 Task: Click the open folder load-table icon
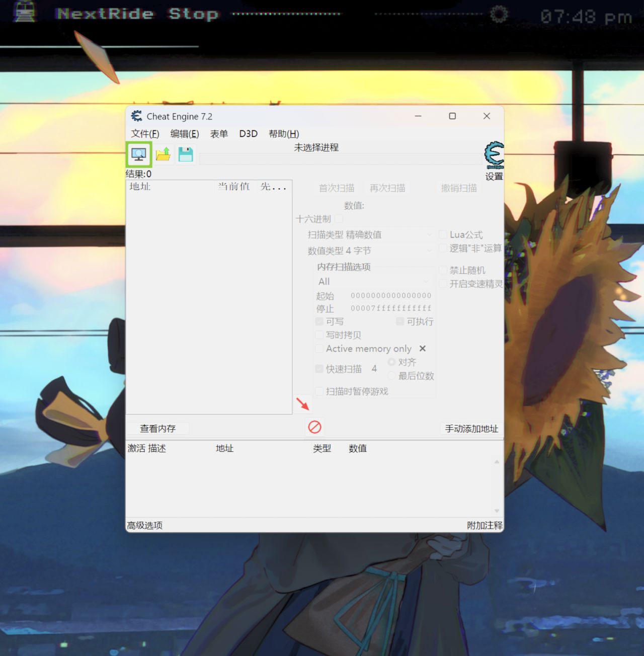point(163,154)
